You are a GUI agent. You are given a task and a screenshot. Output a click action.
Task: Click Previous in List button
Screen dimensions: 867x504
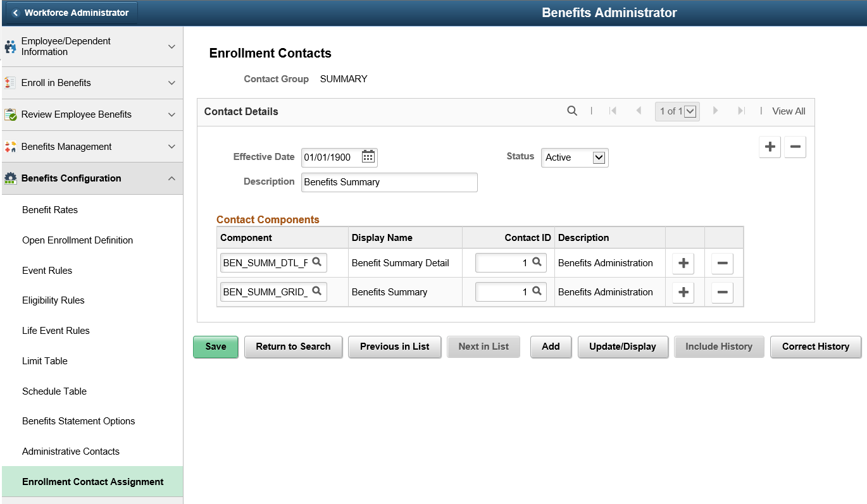395,347
